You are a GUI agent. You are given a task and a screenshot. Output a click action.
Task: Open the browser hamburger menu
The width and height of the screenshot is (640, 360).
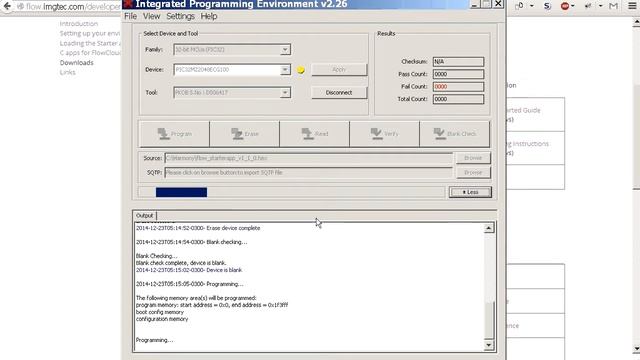(x=632, y=6)
